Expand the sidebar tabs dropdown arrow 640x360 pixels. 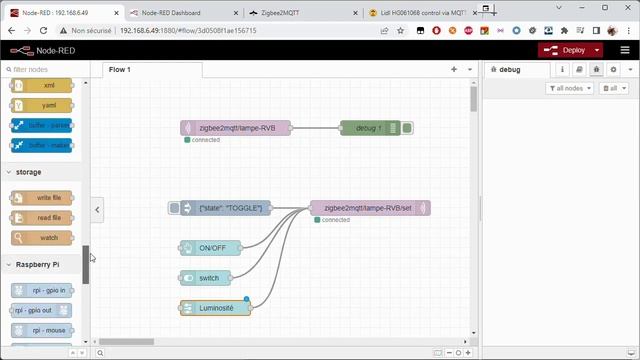pyautogui.click(x=630, y=69)
